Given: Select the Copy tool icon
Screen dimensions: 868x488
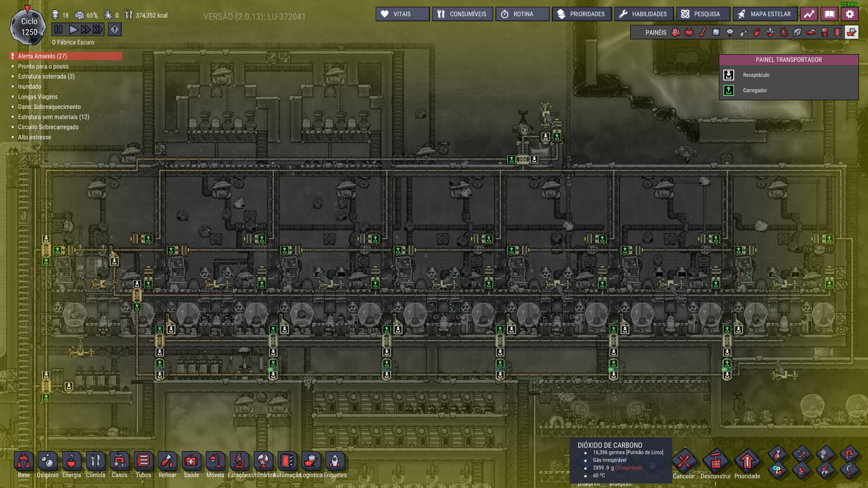Looking at the screenshot, I should click(x=777, y=470).
